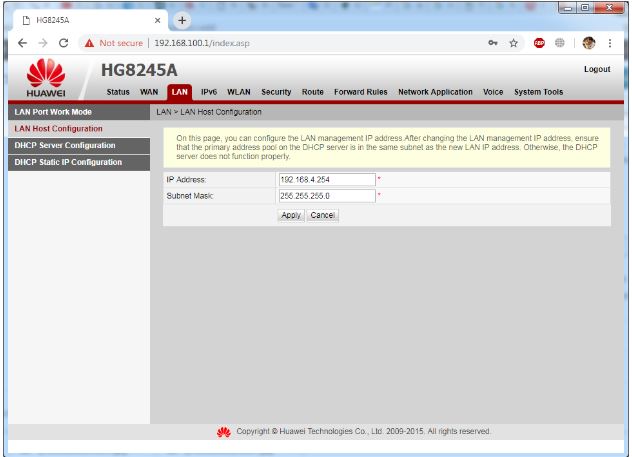
Task: Reload the router page
Action: [64, 43]
